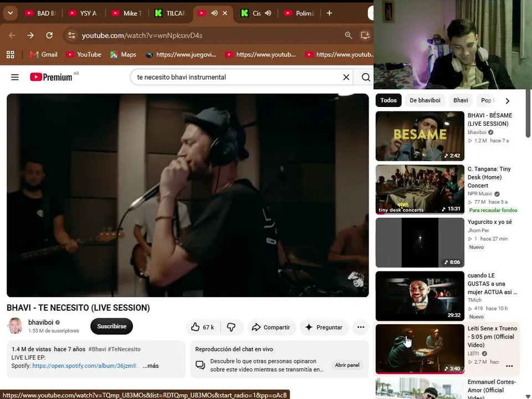This screenshot has height=399, width=532.
Task: Click the Para recaudar fondos label
Action: point(493,211)
